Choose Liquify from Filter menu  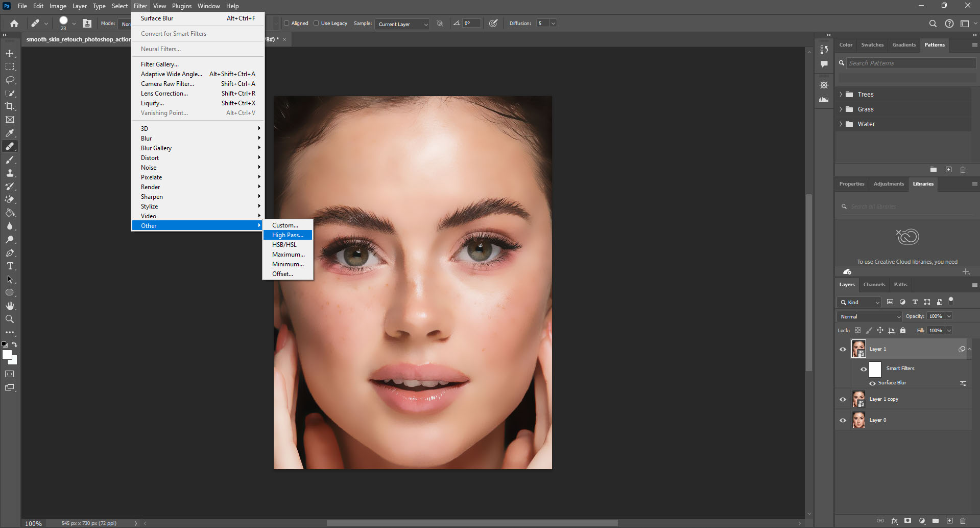coord(198,103)
